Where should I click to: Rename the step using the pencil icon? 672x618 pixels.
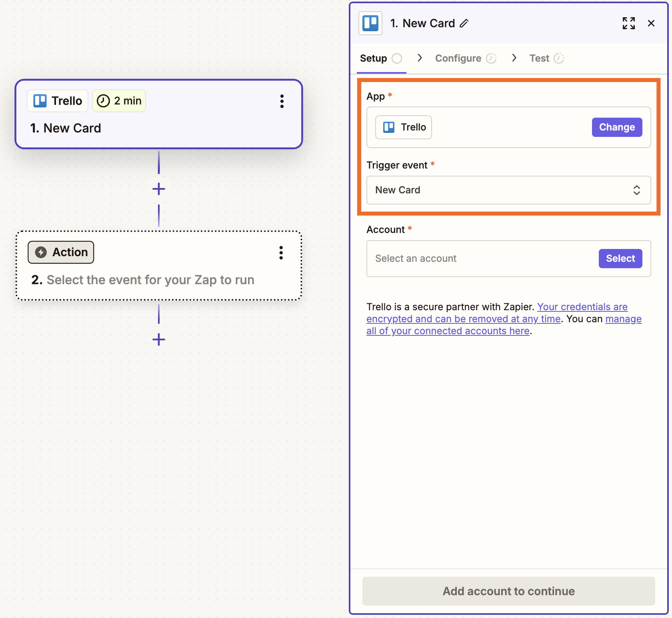tap(464, 23)
